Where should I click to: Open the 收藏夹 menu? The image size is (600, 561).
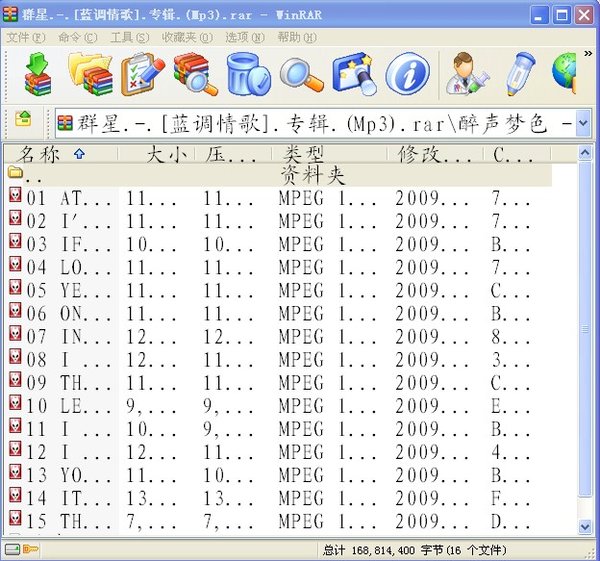click(x=187, y=38)
